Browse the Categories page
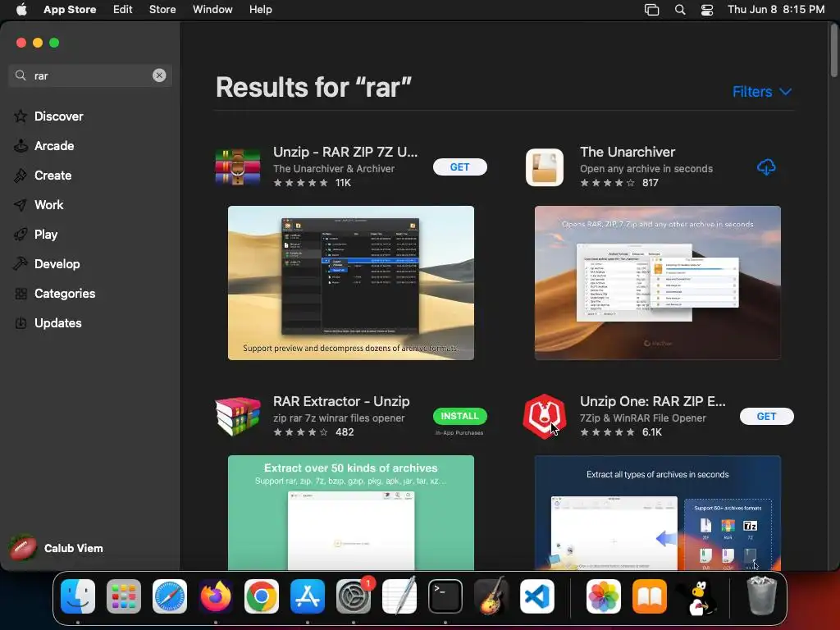The image size is (840, 630). tap(64, 293)
